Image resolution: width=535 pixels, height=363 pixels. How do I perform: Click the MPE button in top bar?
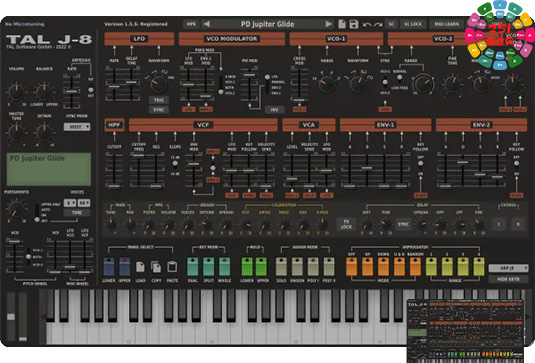191,24
